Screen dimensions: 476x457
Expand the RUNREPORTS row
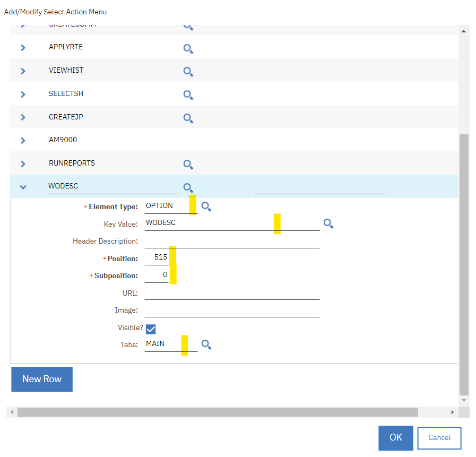[22, 163]
